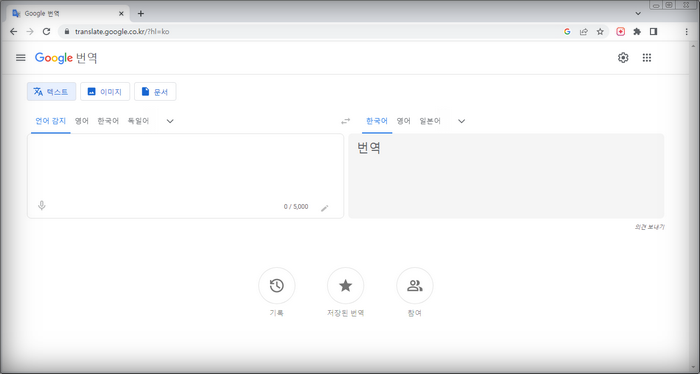Click the pink extension icon

point(621,32)
